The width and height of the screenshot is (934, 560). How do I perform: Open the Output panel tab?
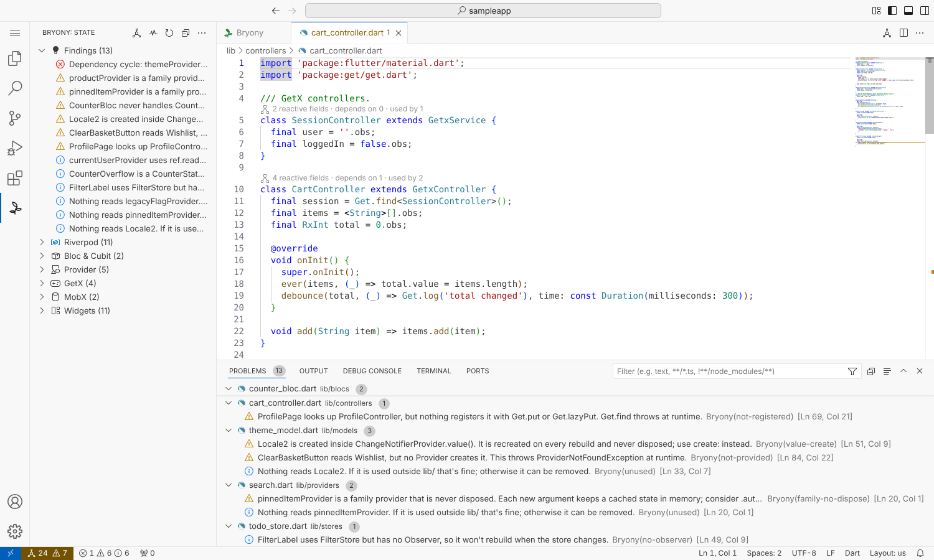click(x=313, y=371)
